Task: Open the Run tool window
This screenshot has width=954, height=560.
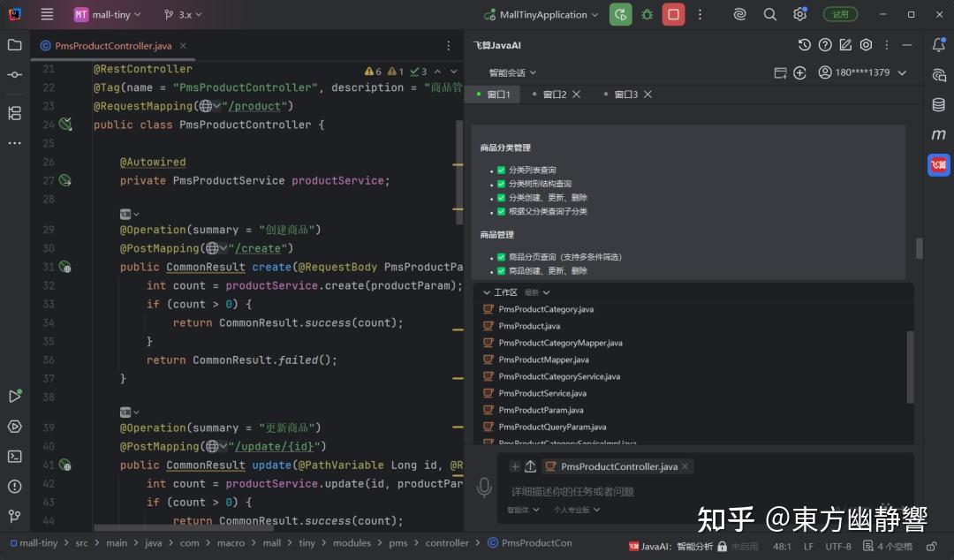Action: 15,397
